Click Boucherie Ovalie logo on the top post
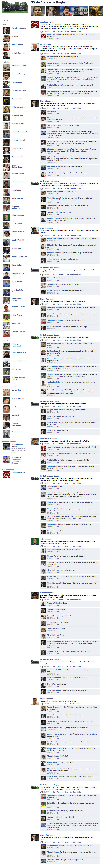103x868 pixels. [x=35, y=25]
